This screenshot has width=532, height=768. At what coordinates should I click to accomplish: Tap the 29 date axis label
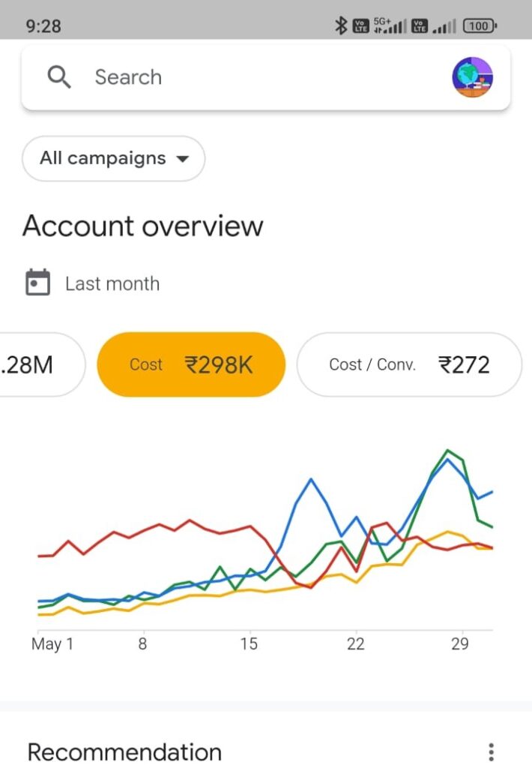point(459,644)
